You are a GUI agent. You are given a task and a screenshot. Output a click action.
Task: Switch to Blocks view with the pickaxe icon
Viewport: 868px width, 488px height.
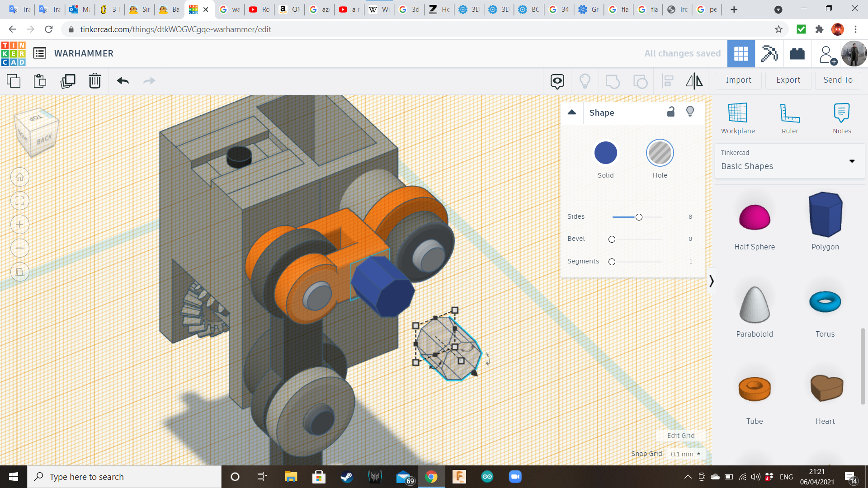click(x=769, y=54)
